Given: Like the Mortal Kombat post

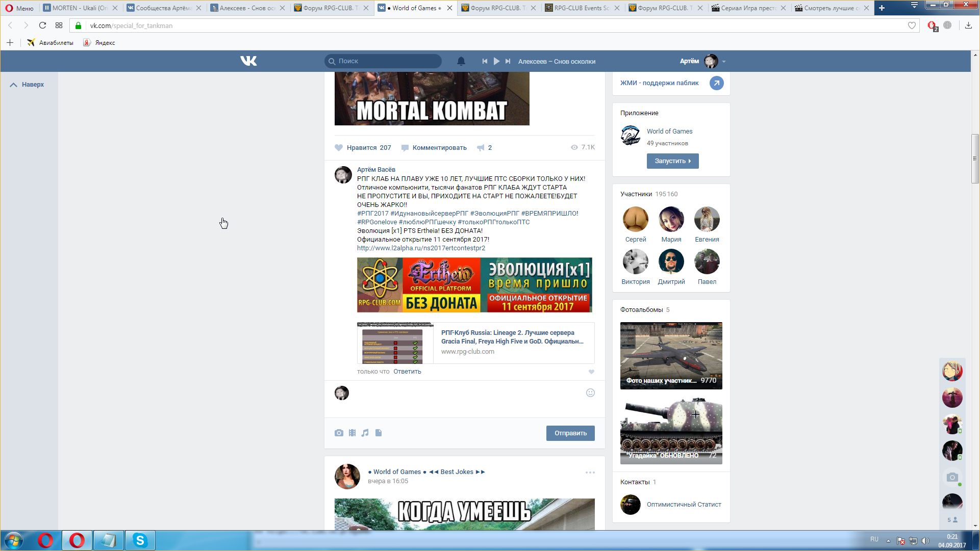Looking at the screenshot, I should point(363,148).
